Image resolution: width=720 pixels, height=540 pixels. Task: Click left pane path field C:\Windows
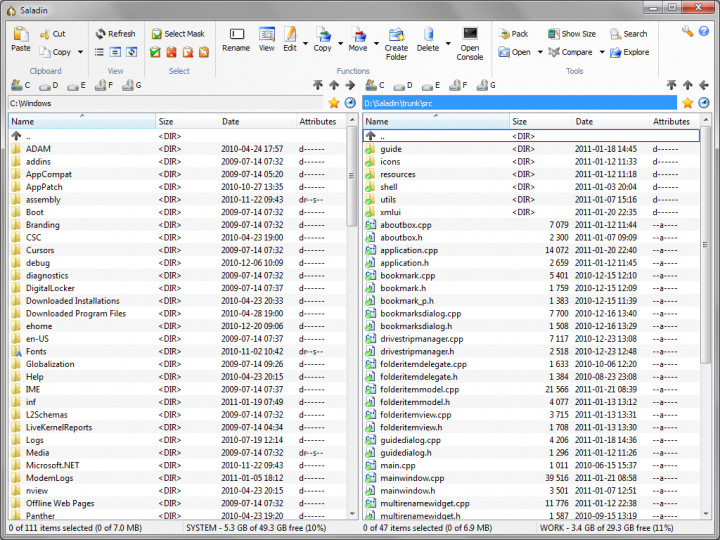(166, 103)
